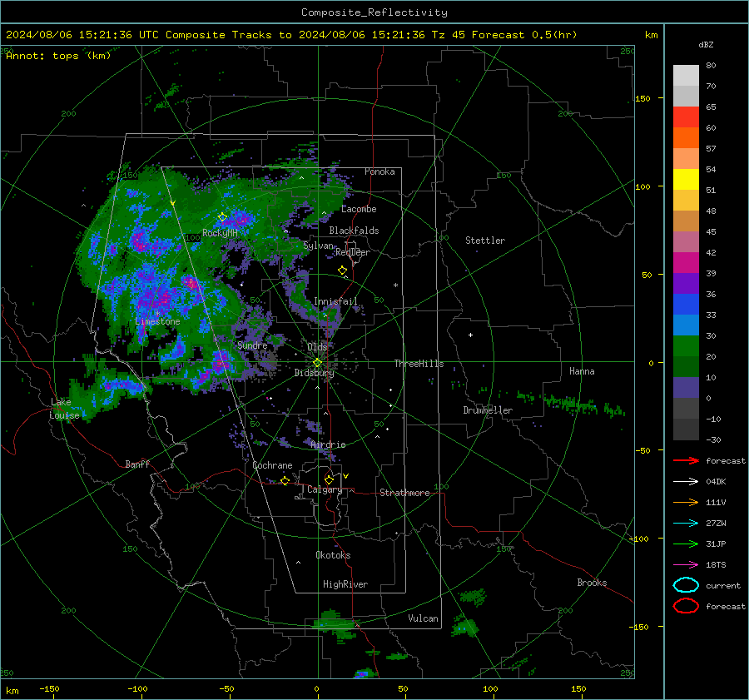Click the Composite_Reflectivity title
The height and width of the screenshot is (700, 749).
[374, 12]
